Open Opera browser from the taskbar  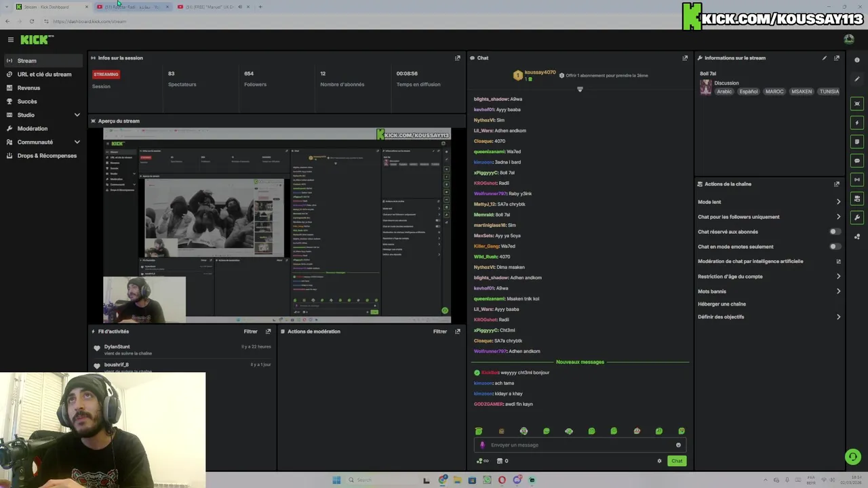coord(502,480)
